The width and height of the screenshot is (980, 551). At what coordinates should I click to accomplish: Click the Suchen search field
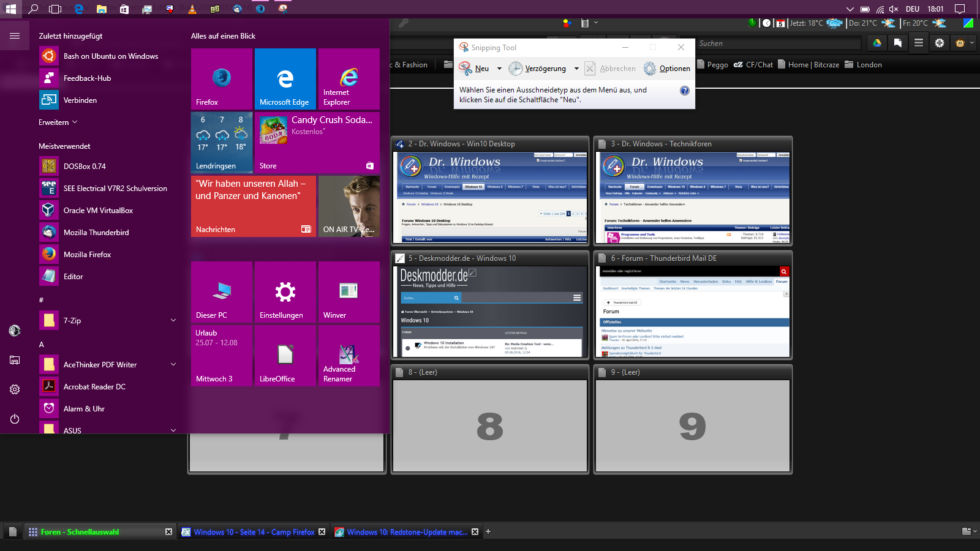(778, 43)
